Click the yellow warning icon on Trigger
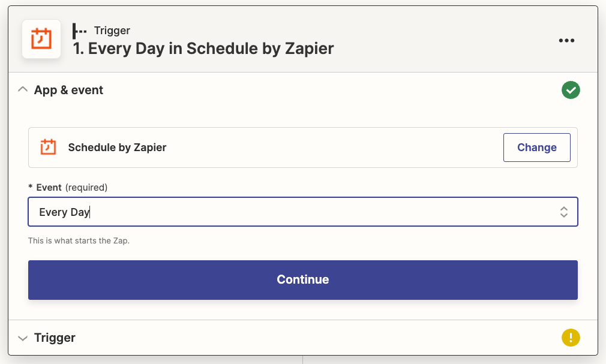606x364 pixels. 571,338
